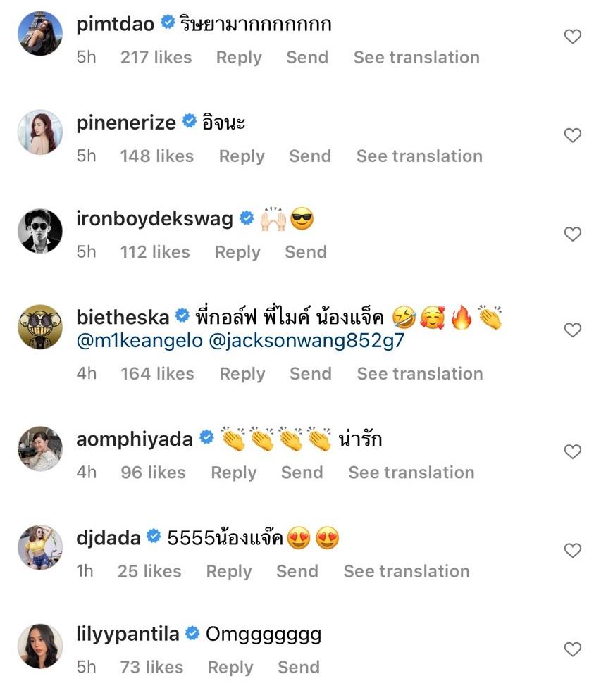The image size is (613, 700).
Task: Tap the heart beside djdada's comment
Action: pos(573,550)
